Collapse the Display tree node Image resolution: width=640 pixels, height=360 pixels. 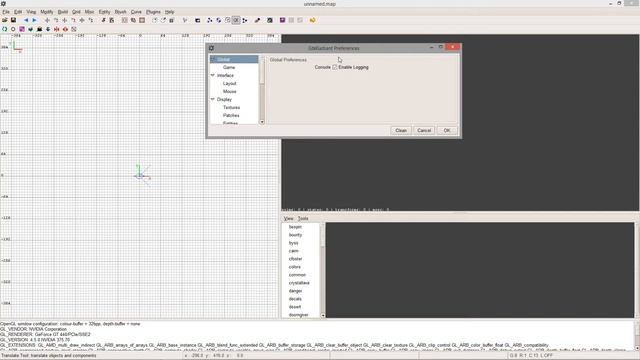[x=213, y=100]
